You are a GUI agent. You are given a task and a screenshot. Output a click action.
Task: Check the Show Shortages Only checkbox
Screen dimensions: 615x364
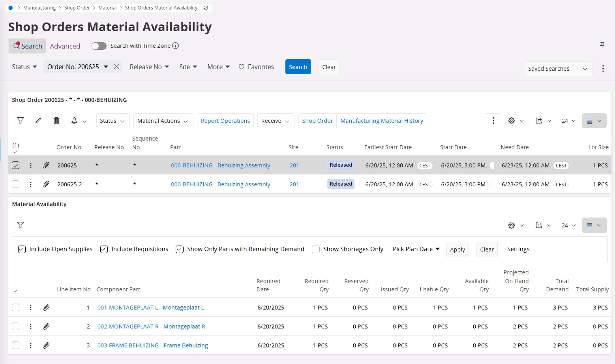point(316,250)
